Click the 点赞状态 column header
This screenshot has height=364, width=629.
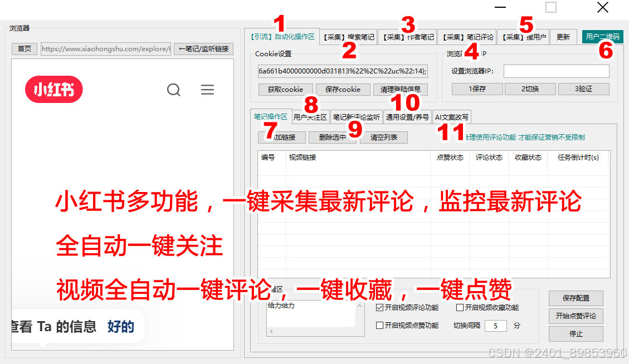coord(450,157)
